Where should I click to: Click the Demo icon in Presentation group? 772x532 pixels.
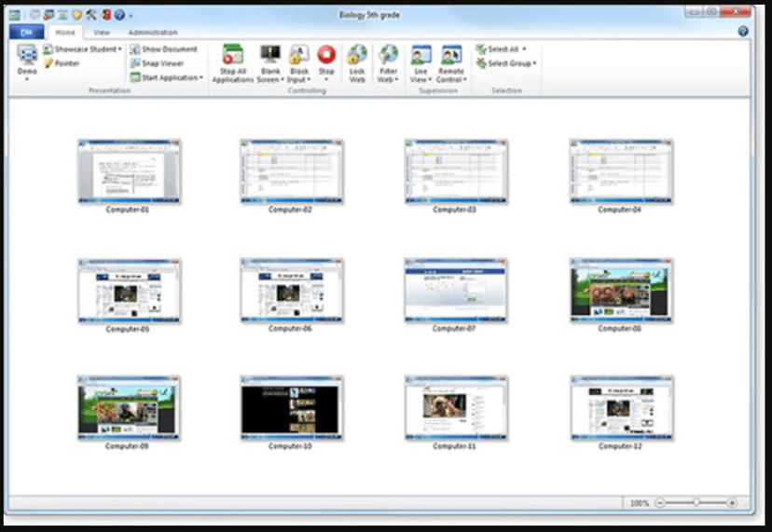[x=27, y=55]
